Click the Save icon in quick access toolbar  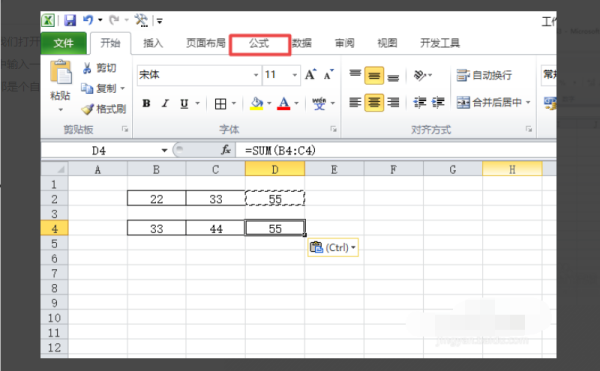point(70,20)
